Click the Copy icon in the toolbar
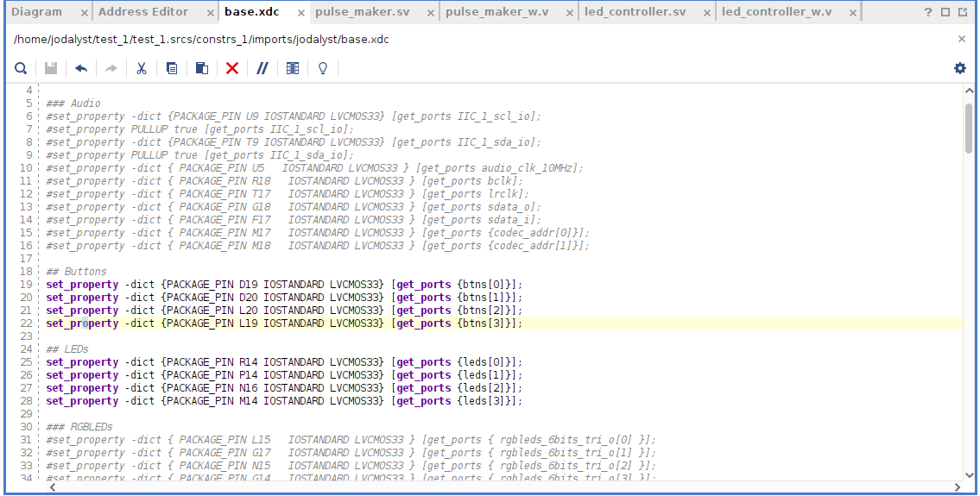The image size is (980, 496). (172, 68)
